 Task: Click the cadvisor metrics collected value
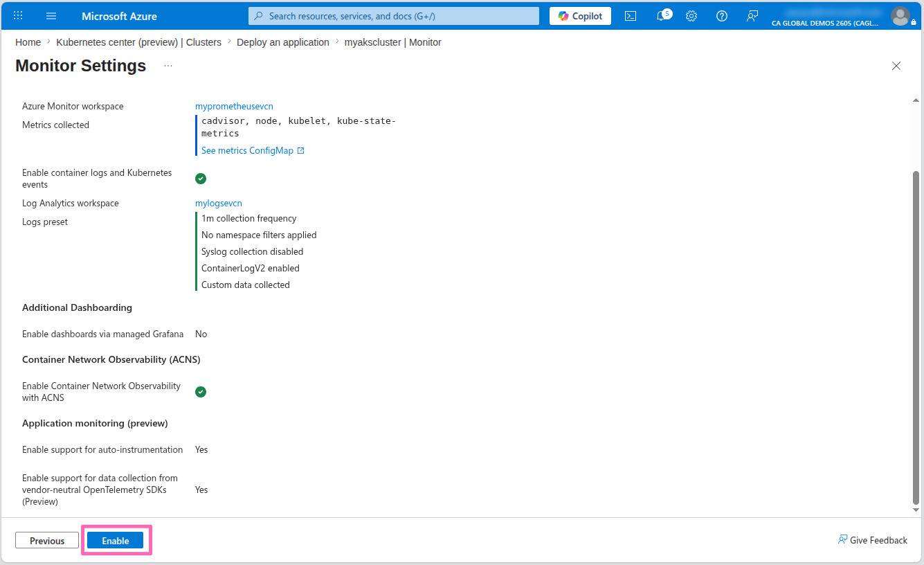(x=298, y=127)
